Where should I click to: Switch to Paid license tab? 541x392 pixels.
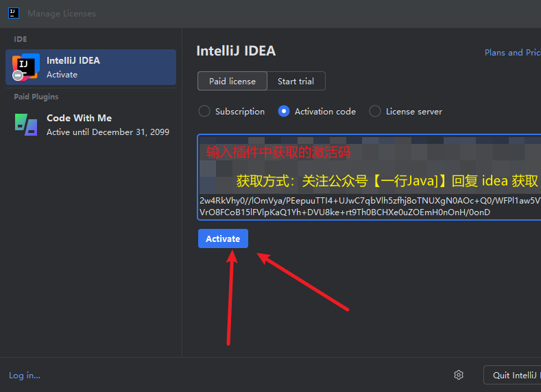[x=232, y=81]
